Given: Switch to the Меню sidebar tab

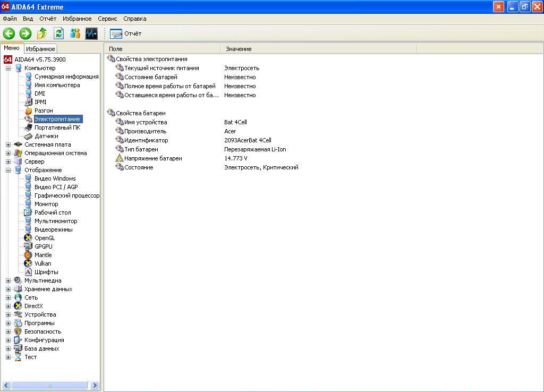Looking at the screenshot, I should point(12,48).
